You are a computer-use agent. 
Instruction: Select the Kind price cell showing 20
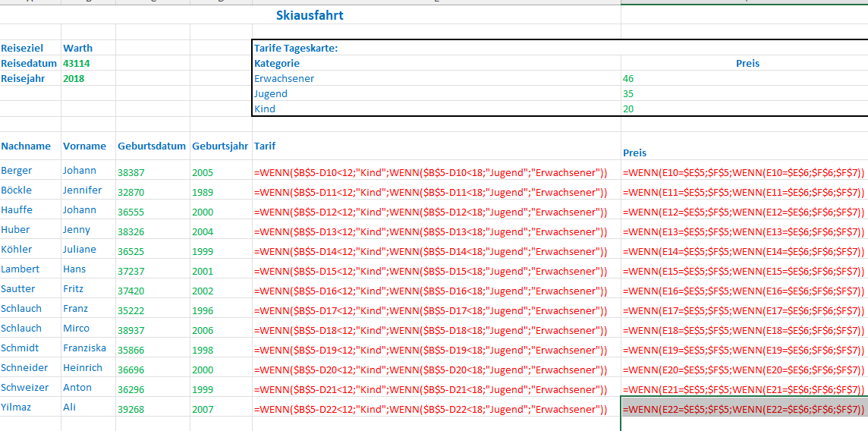pyautogui.click(x=628, y=109)
